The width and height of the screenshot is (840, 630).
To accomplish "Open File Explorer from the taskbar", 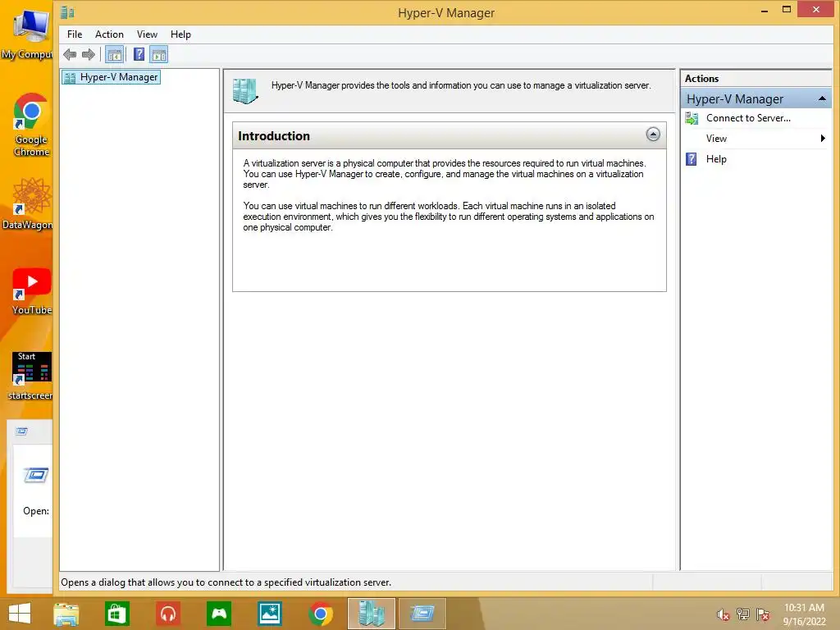I will [66, 614].
